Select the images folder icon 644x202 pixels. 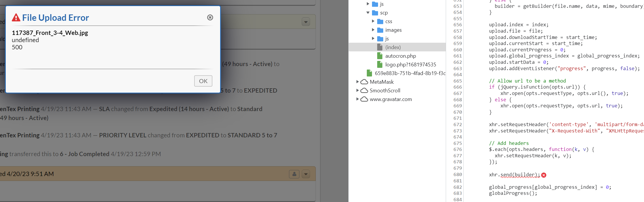(380, 30)
